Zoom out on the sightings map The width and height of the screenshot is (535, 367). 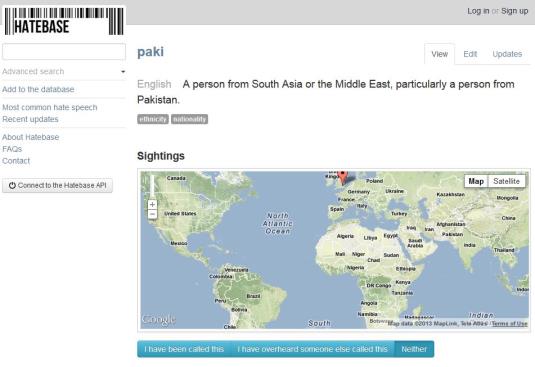(x=153, y=214)
